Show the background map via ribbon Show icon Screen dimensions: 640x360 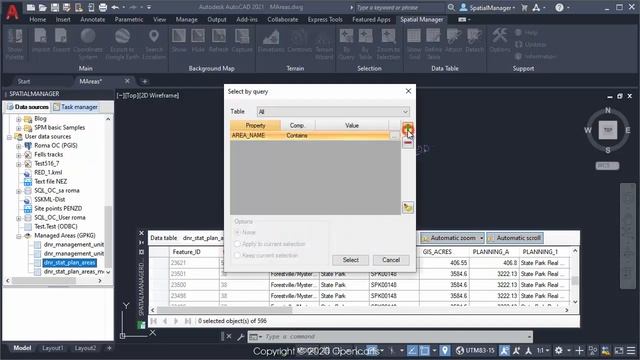[179, 41]
